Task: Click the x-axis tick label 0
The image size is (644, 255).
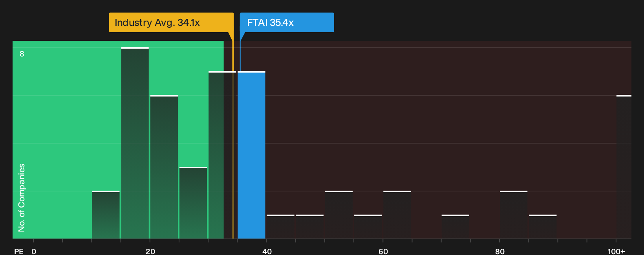Action: [x=34, y=251]
